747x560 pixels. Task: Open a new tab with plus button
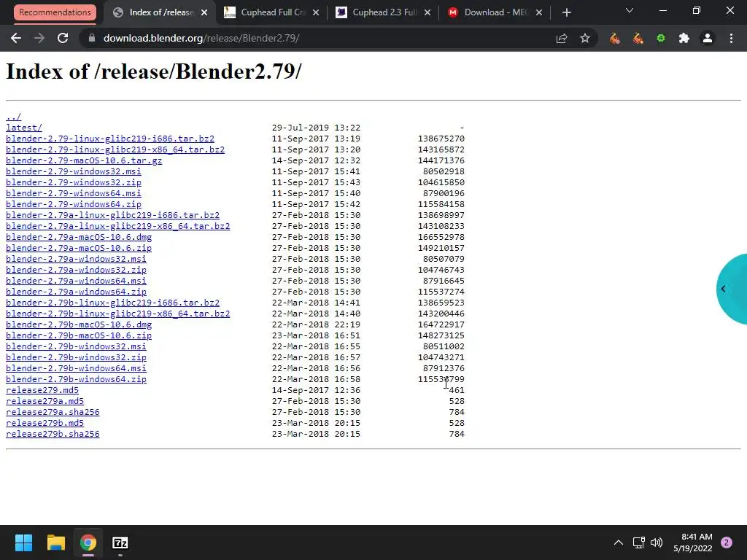pyautogui.click(x=566, y=12)
